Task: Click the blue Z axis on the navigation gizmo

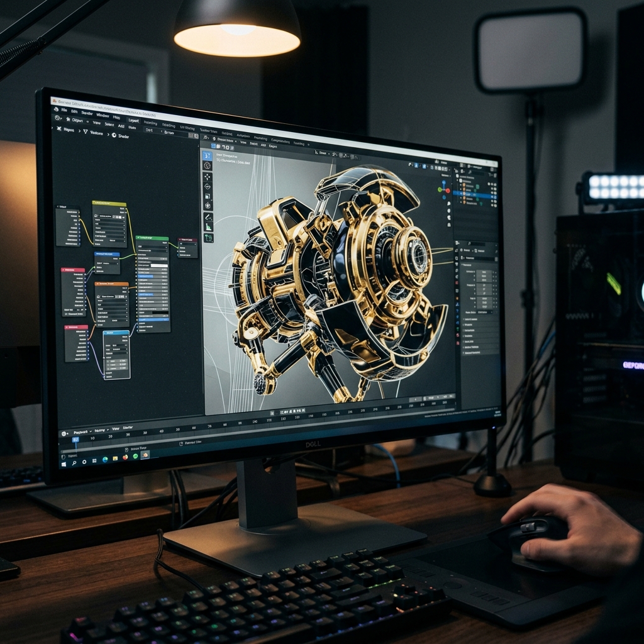Action: pyautogui.click(x=444, y=182)
